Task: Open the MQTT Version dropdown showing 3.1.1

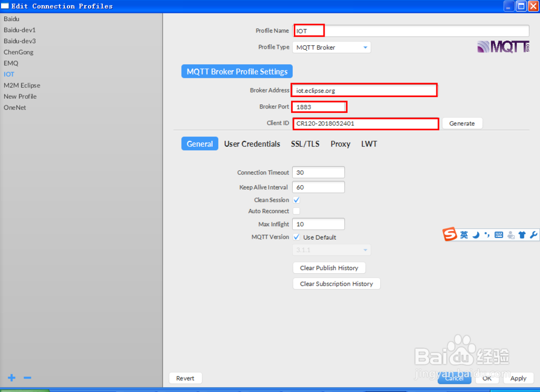Action: 331,250
